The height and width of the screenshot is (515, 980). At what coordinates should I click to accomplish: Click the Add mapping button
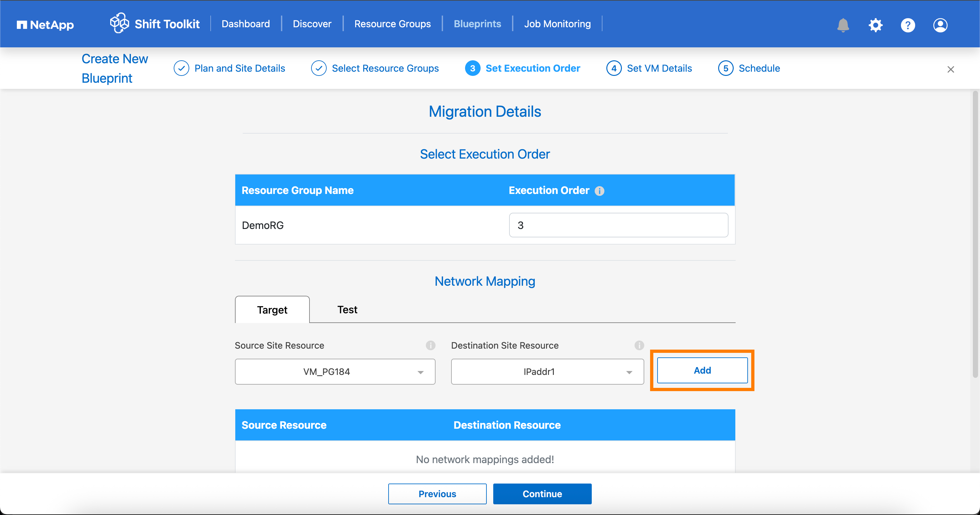click(x=702, y=370)
